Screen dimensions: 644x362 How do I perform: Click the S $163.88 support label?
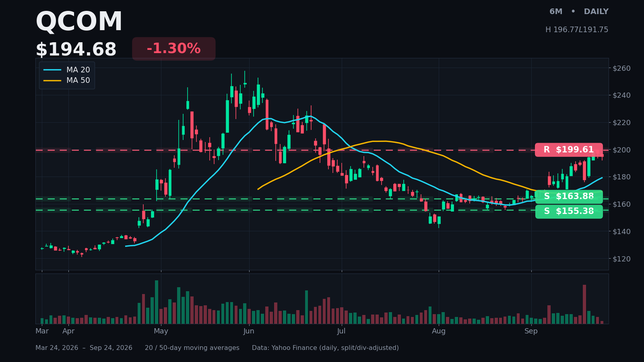point(569,197)
